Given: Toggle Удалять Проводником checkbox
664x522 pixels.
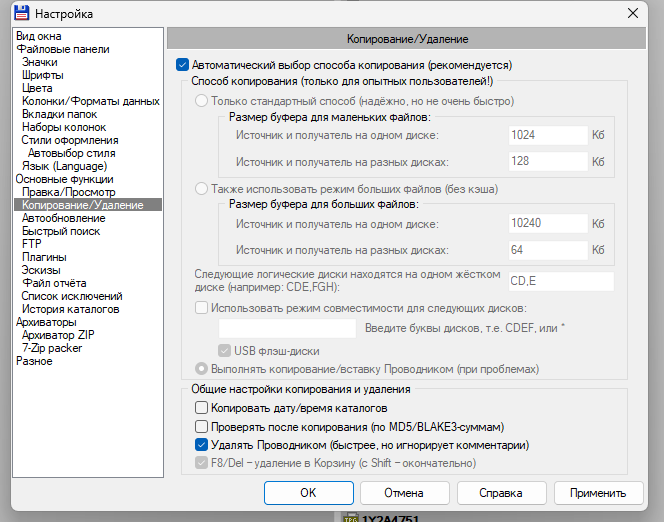Looking at the screenshot, I should 201,445.
